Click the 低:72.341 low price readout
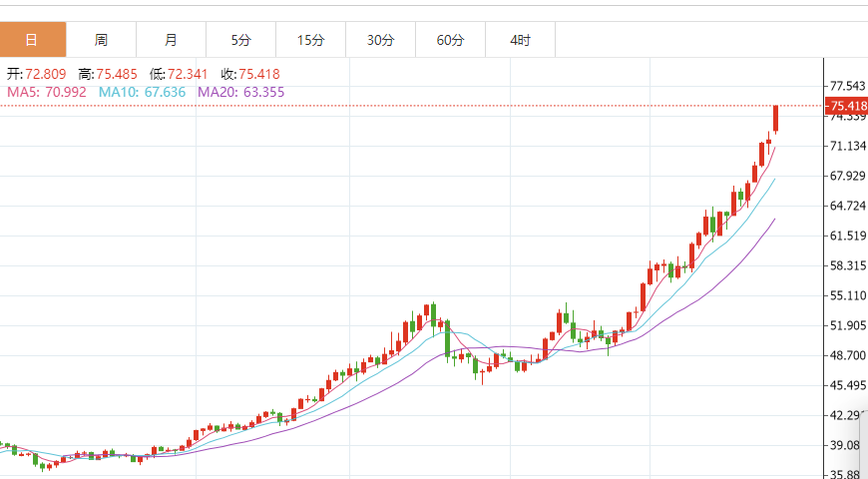This screenshot has height=479, width=868. [179, 74]
